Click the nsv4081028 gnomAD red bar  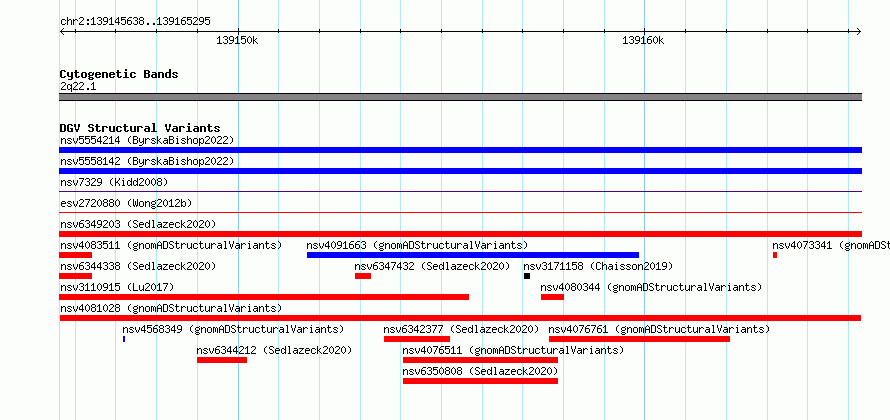coord(460,318)
